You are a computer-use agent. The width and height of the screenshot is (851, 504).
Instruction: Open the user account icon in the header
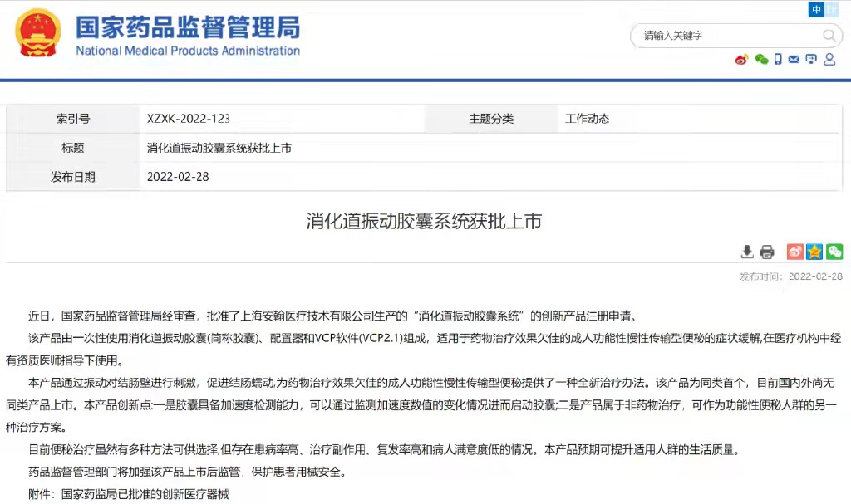tap(829, 60)
